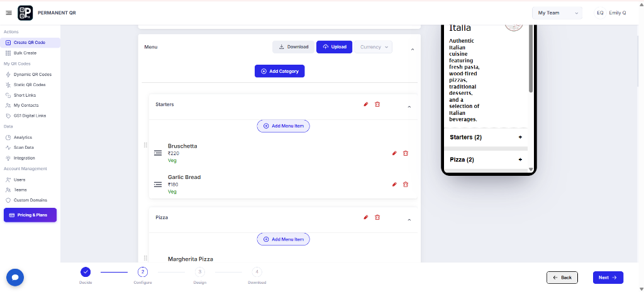Click the Bruschetta reorder lines icon
The height and width of the screenshot is (292, 644).
click(158, 153)
